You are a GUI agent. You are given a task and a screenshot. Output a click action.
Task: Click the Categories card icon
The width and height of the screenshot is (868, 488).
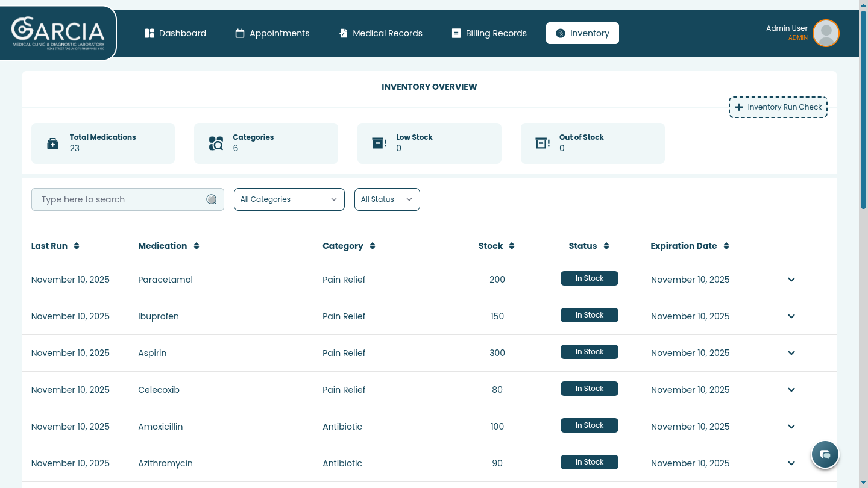tap(216, 143)
